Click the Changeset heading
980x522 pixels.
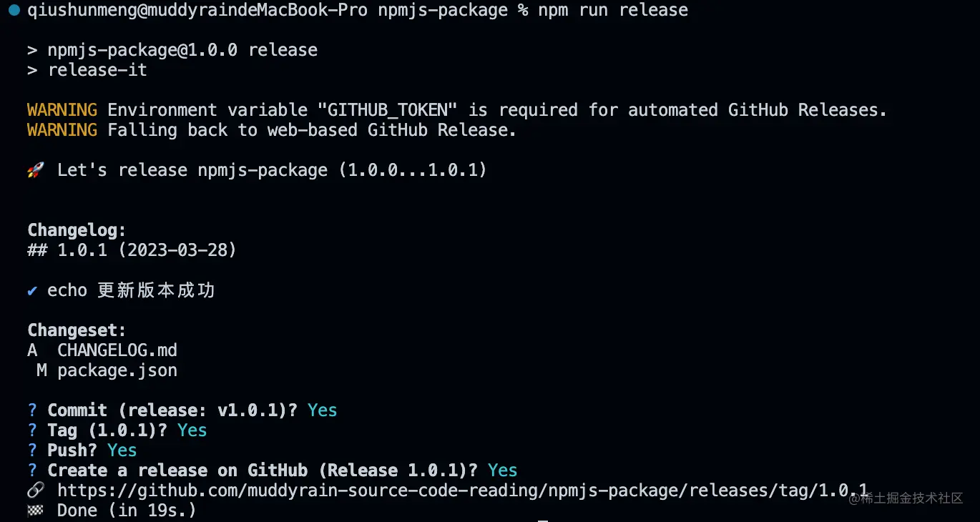[x=77, y=330]
